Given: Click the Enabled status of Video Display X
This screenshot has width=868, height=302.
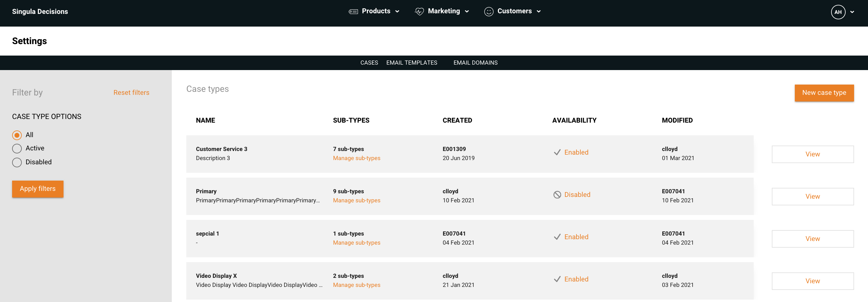Looking at the screenshot, I should click(x=576, y=279).
